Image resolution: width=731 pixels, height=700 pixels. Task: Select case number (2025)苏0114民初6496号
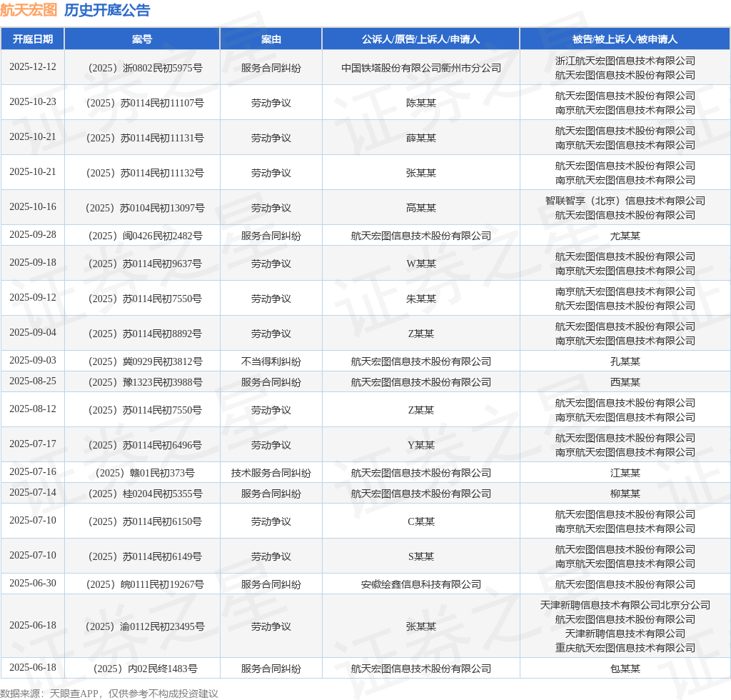click(145, 446)
